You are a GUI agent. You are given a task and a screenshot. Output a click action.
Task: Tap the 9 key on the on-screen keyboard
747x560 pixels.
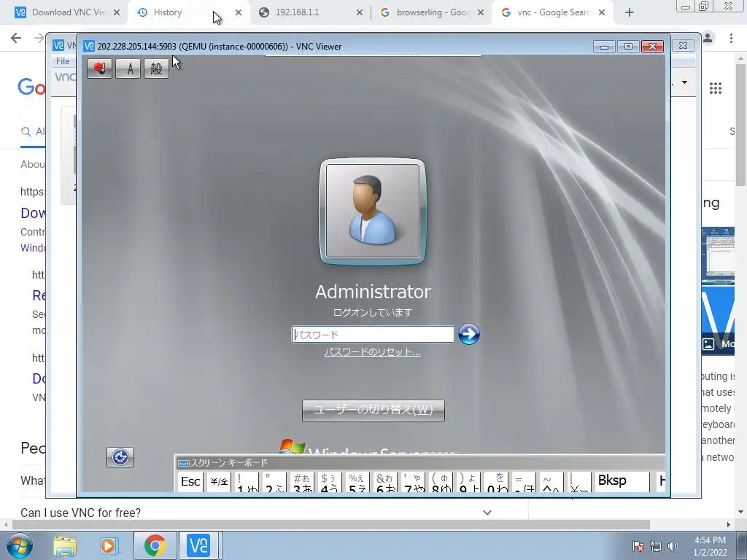[x=468, y=481]
